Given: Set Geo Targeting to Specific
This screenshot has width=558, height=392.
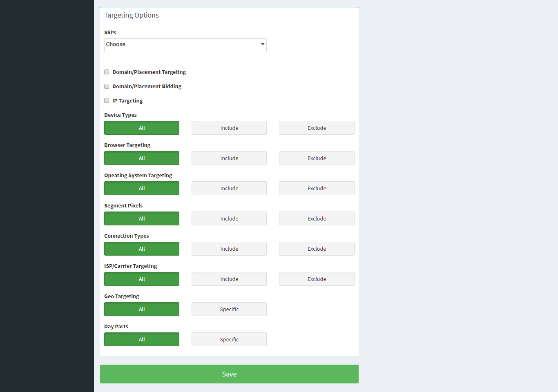Looking at the screenshot, I should pyautogui.click(x=229, y=309).
